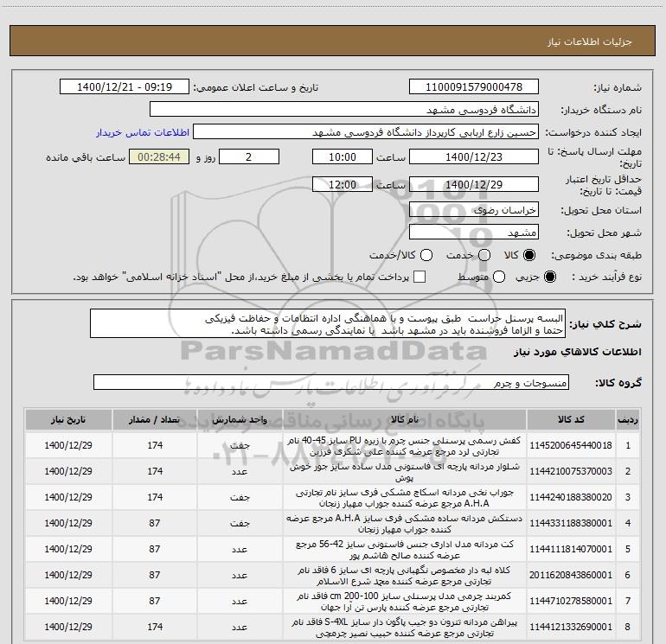This screenshot has height=644, width=666.
Task: Choose the جزیی purchase type radio
Action: point(549,277)
